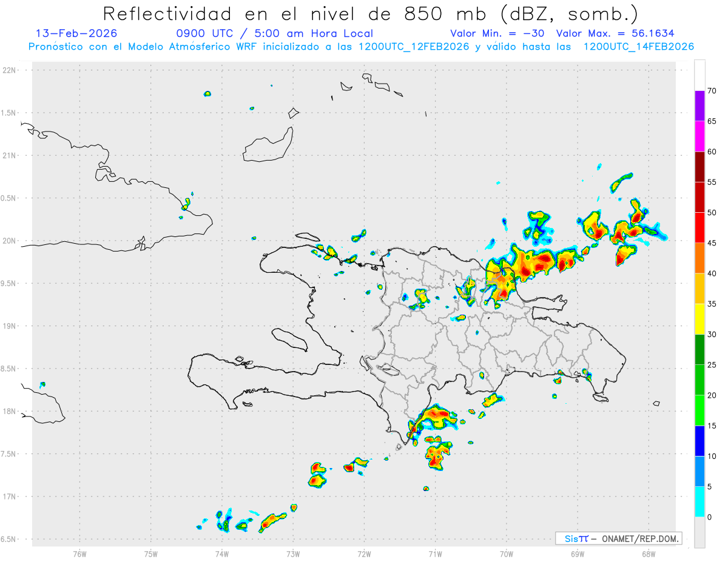The width and height of the screenshot is (728, 562).
Task: Click longitude axis label '76W'
Action: point(79,554)
